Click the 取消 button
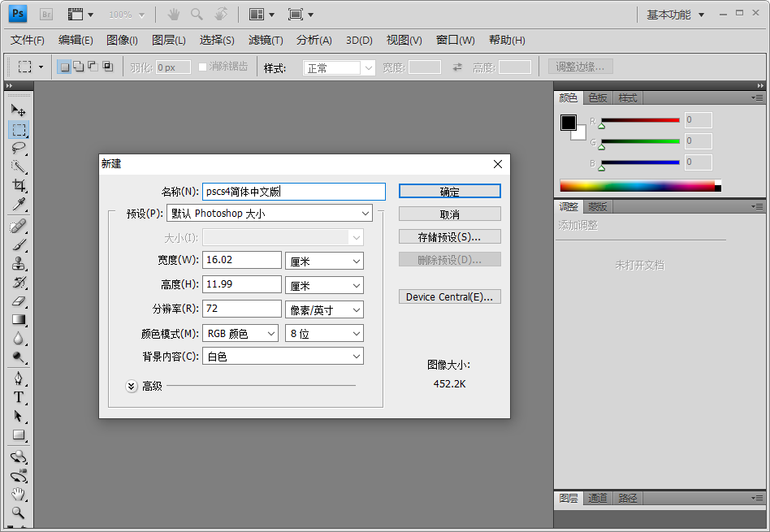Screen dimensions: 770x532 coord(450,214)
